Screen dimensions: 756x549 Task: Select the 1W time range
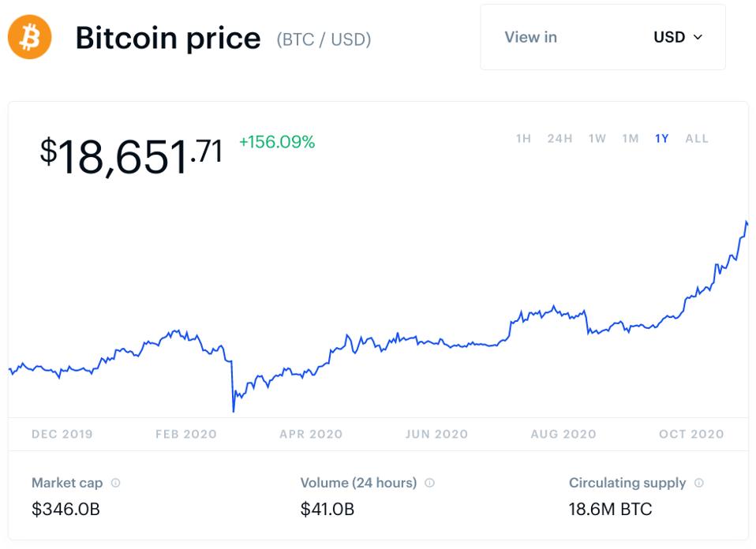coord(597,139)
